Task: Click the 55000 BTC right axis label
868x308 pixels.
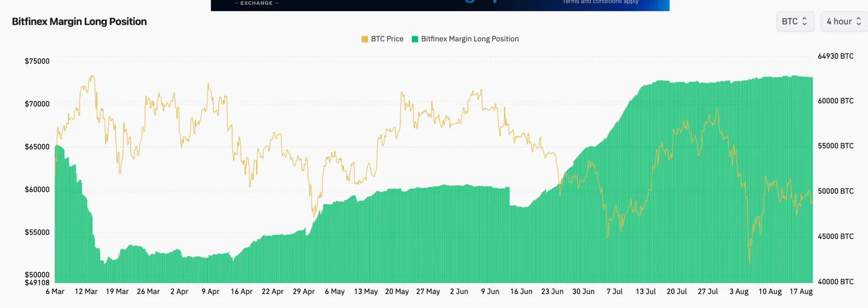Action: pyautogui.click(x=836, y=146)
